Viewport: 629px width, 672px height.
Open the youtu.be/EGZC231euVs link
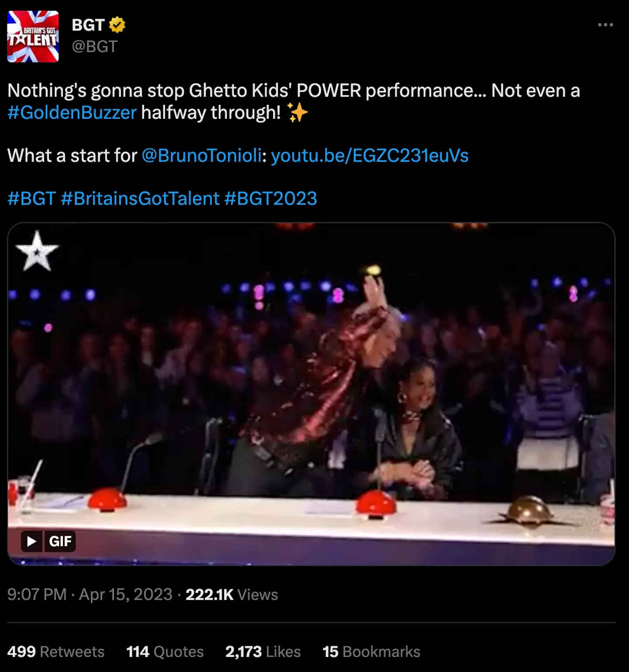tap(370, 156)
